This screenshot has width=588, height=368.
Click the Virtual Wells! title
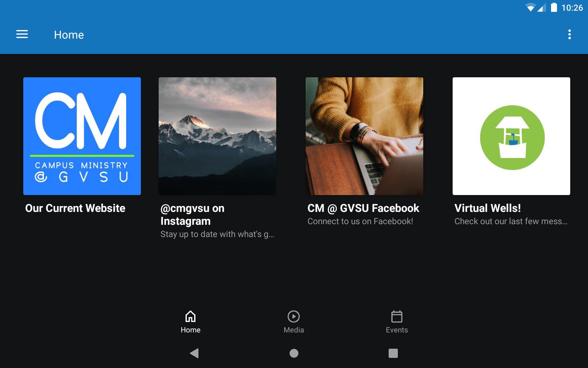[488, 208]
